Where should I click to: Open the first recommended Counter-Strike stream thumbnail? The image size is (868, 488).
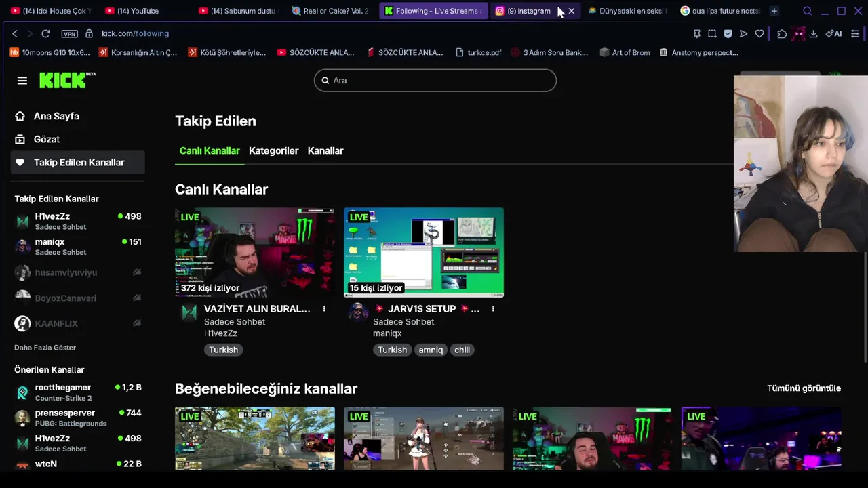[x=254, y=439]
